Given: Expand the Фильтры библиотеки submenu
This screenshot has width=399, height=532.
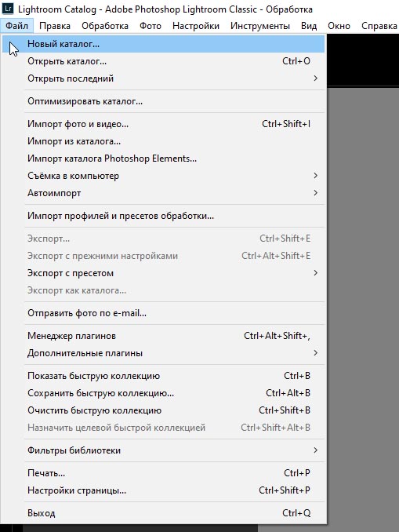Looking at the screenshot, I should tap(163, 450).
